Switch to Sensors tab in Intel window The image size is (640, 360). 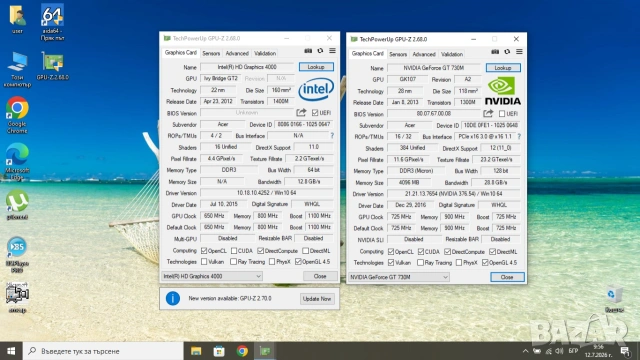pyautogui.click(x=211, y=53)
